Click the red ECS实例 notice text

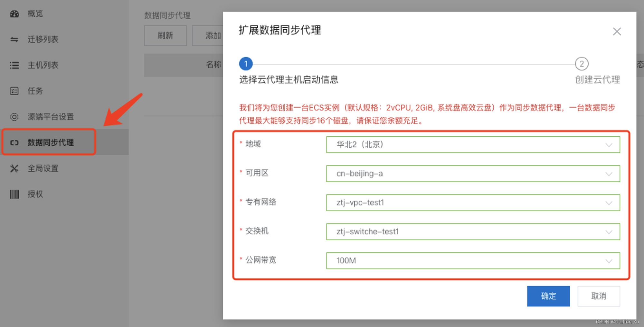coord(427,114)
